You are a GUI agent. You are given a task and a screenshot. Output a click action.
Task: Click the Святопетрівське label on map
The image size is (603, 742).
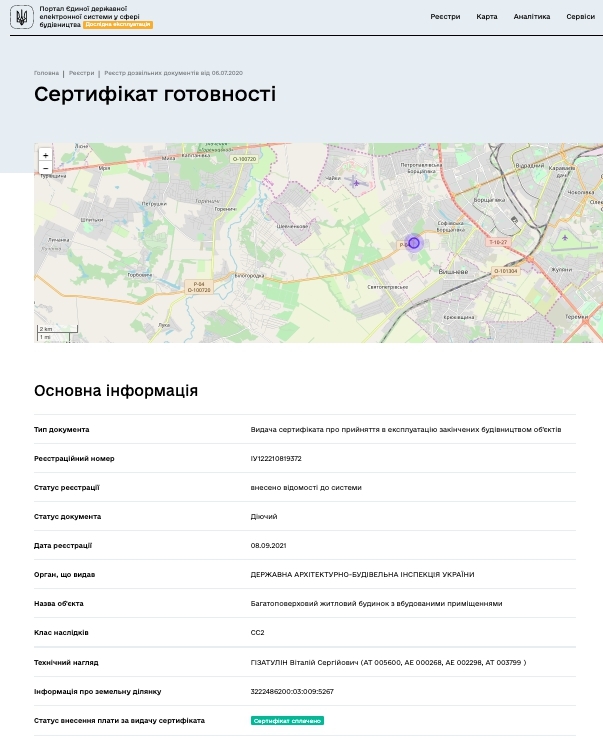(388, 287)
